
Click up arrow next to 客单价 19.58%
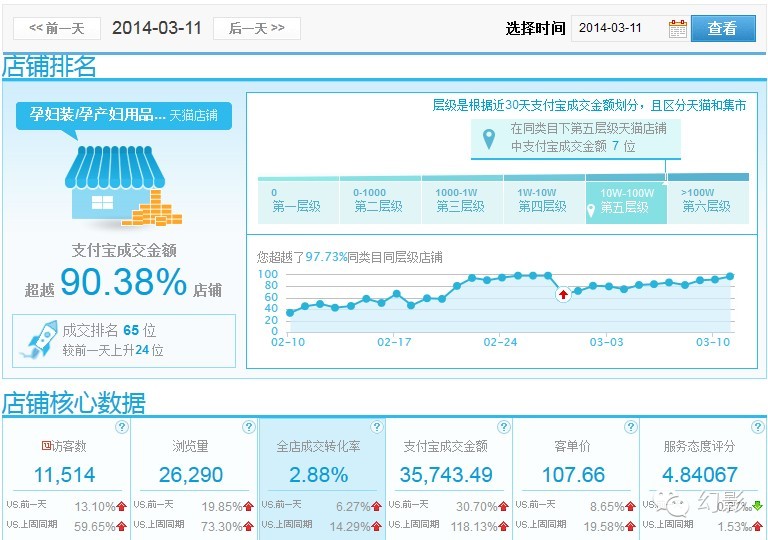coord(630,526)
